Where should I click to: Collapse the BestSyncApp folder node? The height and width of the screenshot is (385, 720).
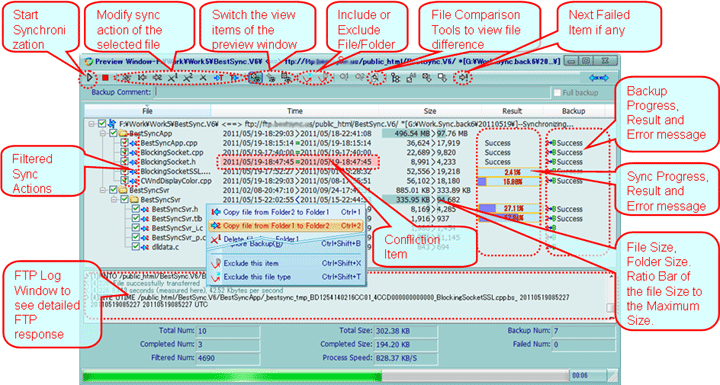point(103,134)
